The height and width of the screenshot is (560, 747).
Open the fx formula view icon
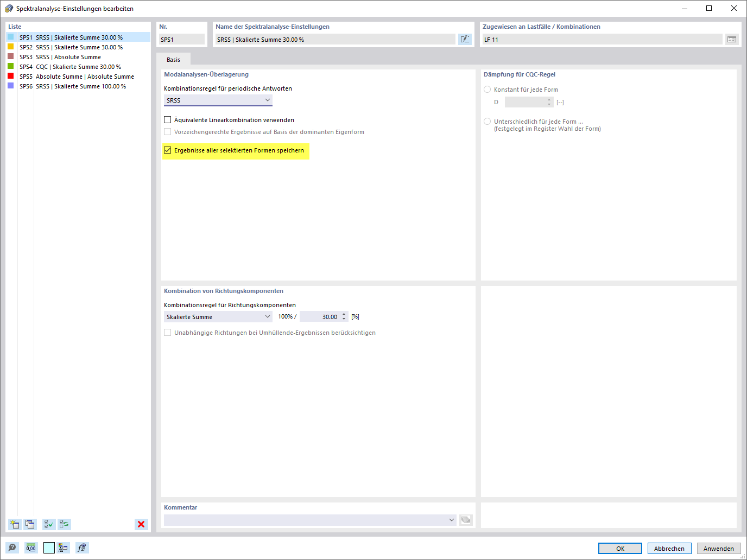coord(82,548)
